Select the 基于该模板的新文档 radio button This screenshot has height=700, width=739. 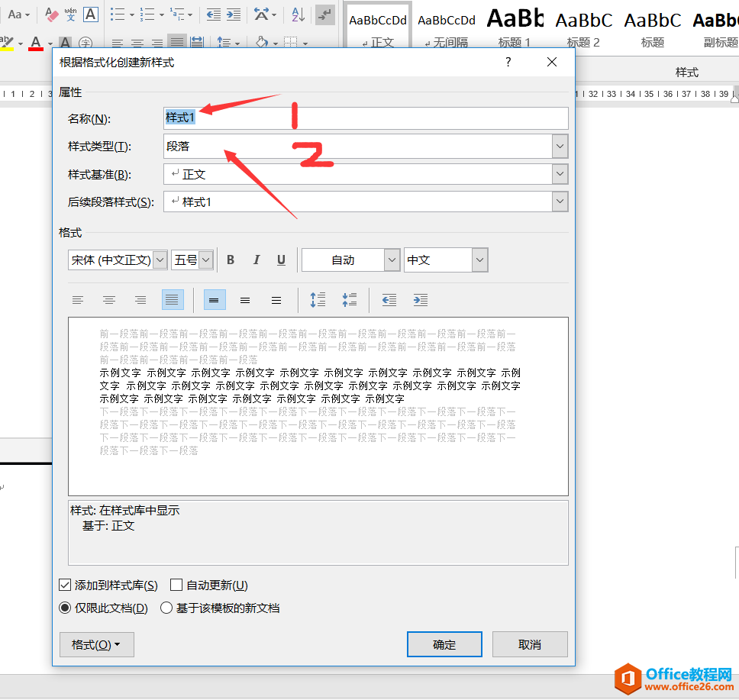166,608
